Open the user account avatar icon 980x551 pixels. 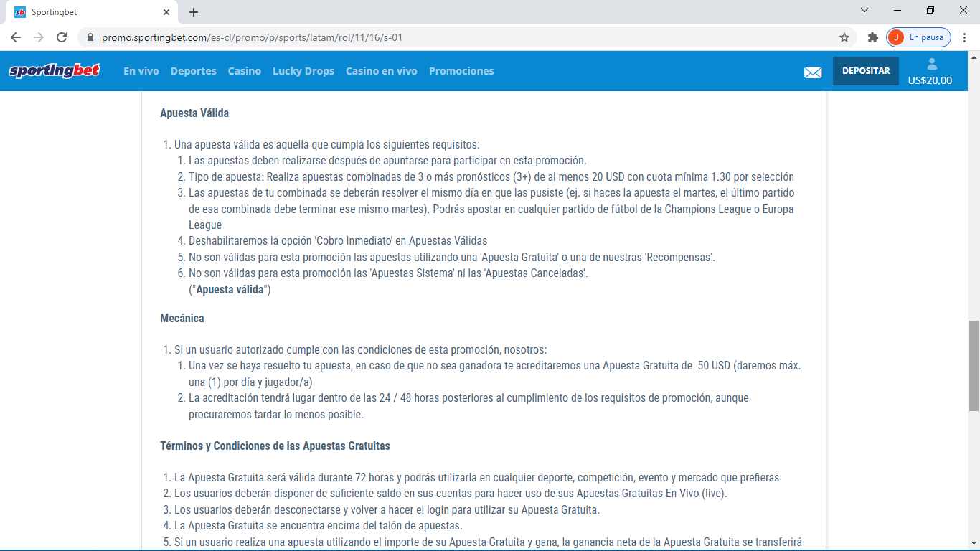point(932,64)
